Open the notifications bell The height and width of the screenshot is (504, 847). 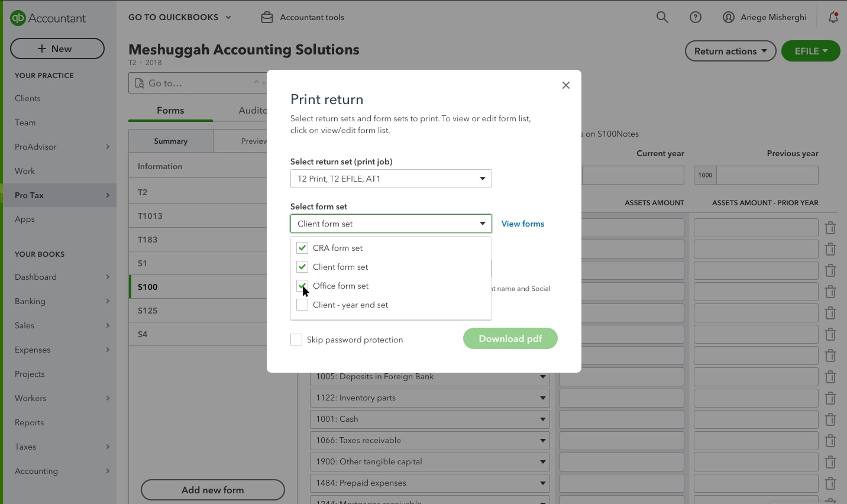click(x=833, y=17)
